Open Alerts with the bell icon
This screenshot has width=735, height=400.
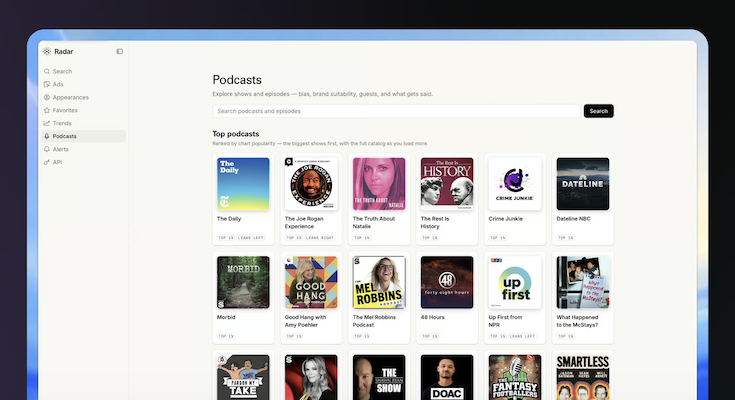47,149
